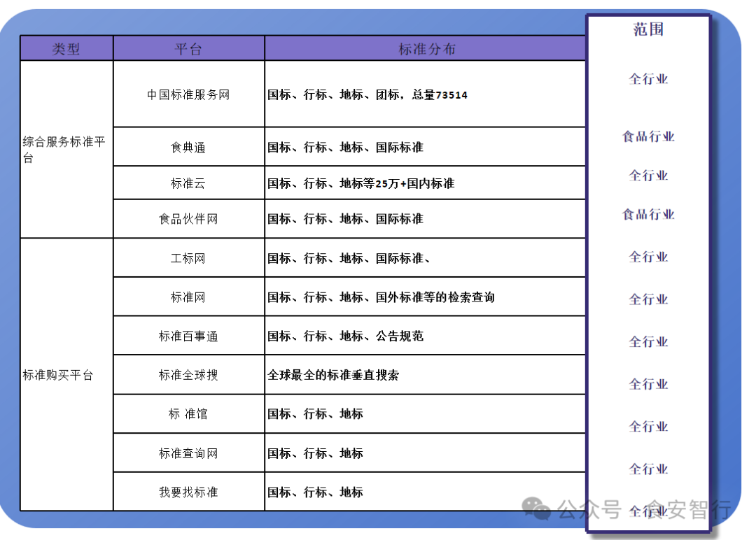Image resolution: width=756 pixels, height=540 pixels.
Task: Click the 食品伙伴网 platform cell
Action: (188, 219)
